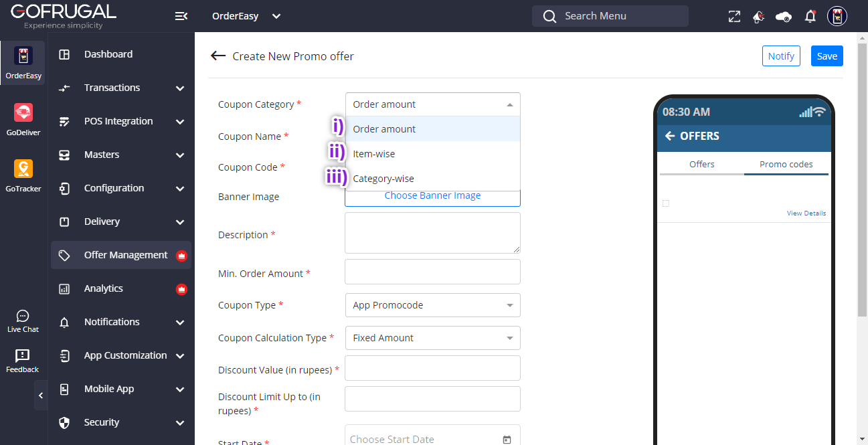Choose Category-wise from the dropdown list
868x445 pixels.
[383, 179]
